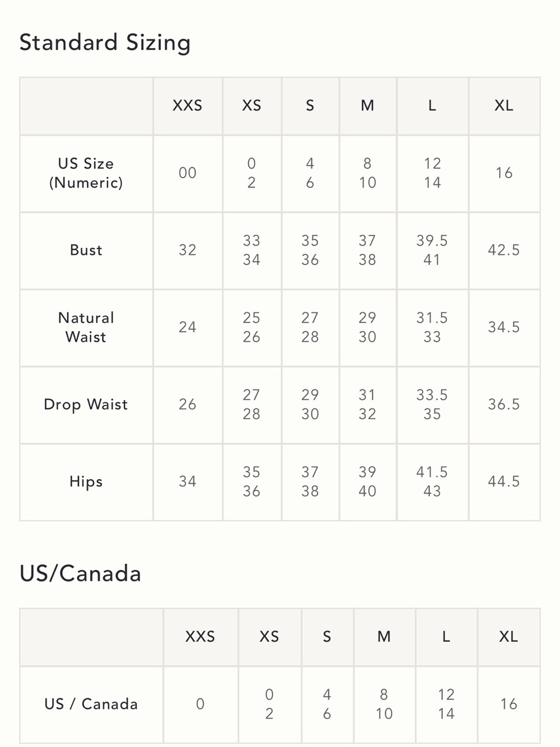Screen dimensions: 560x747
Task: Click the US Size (Numeric) row label
Action: 86,173
